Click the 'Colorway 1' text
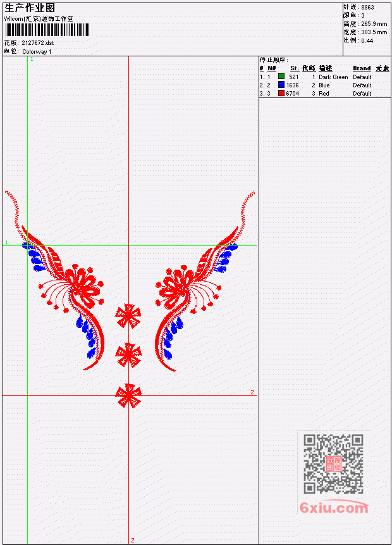Screen dimensions: 392x545 pos(37,51)
